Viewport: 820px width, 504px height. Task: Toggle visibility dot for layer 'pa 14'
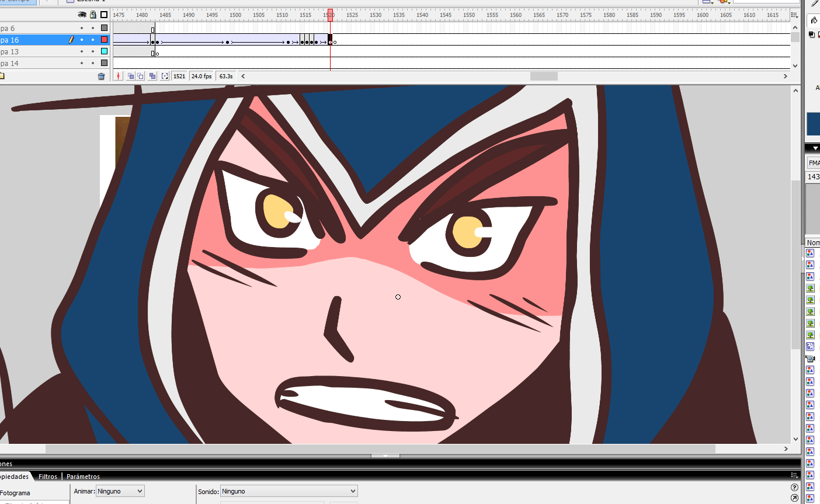click(82, 63)
